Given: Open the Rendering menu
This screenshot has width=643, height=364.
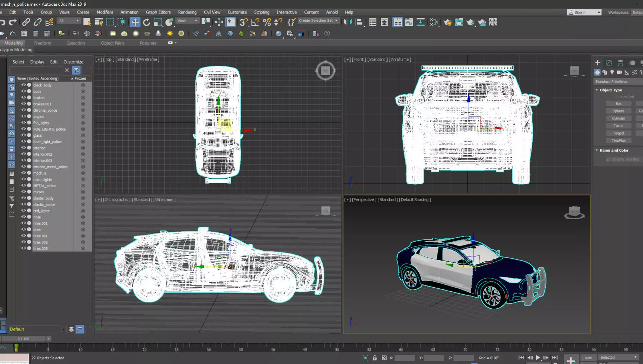Looking at the screenshot, I should 187,12.
